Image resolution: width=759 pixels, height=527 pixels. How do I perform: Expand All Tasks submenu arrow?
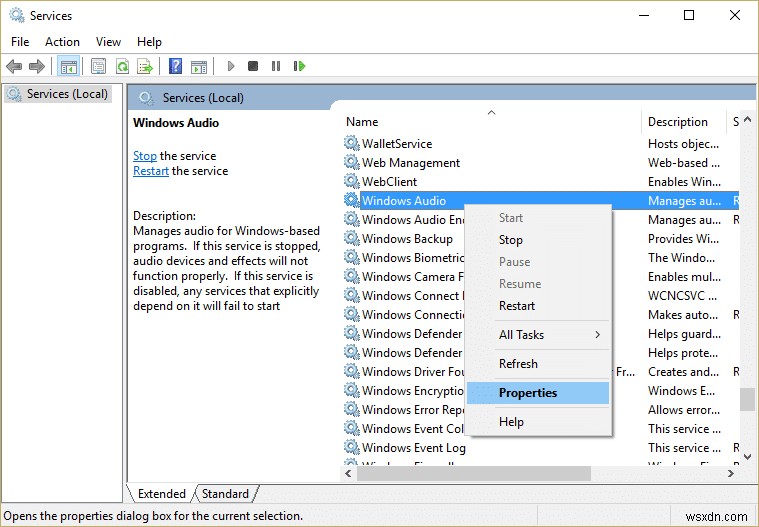(598, 334)
